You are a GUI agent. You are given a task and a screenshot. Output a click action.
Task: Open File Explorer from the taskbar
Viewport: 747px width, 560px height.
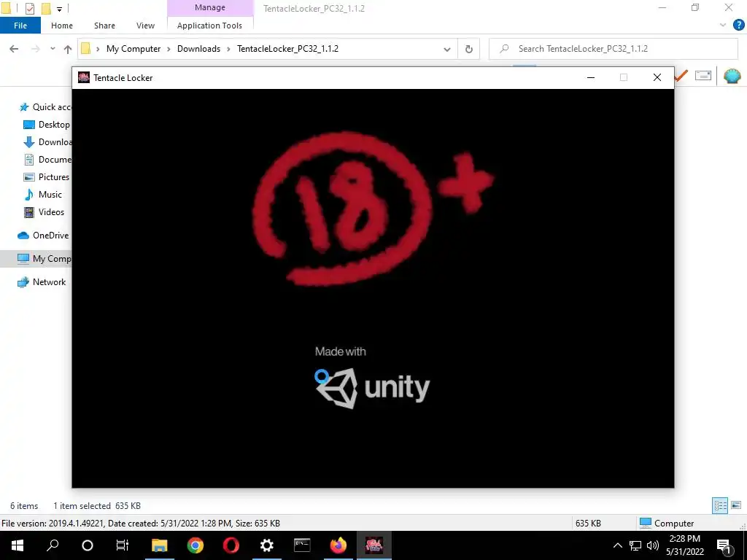[x=159, y=545]
